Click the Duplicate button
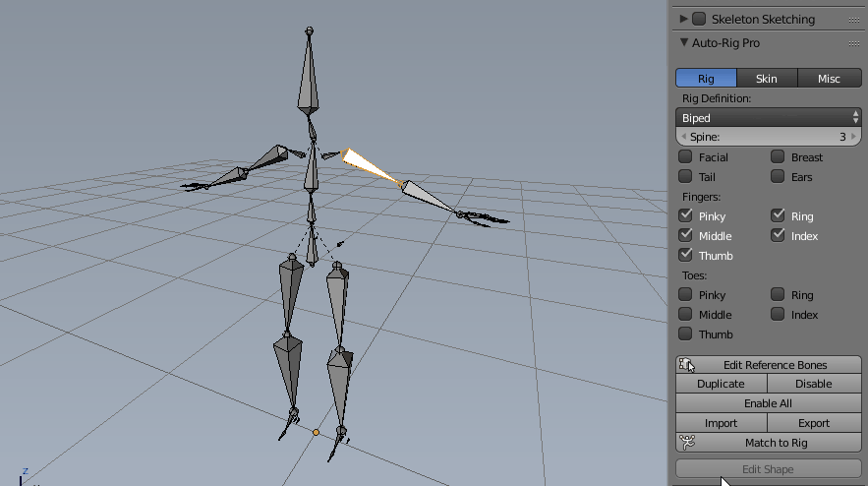Image resolution: width=868 pixels, height=486 pixels. tap(721, 384)
